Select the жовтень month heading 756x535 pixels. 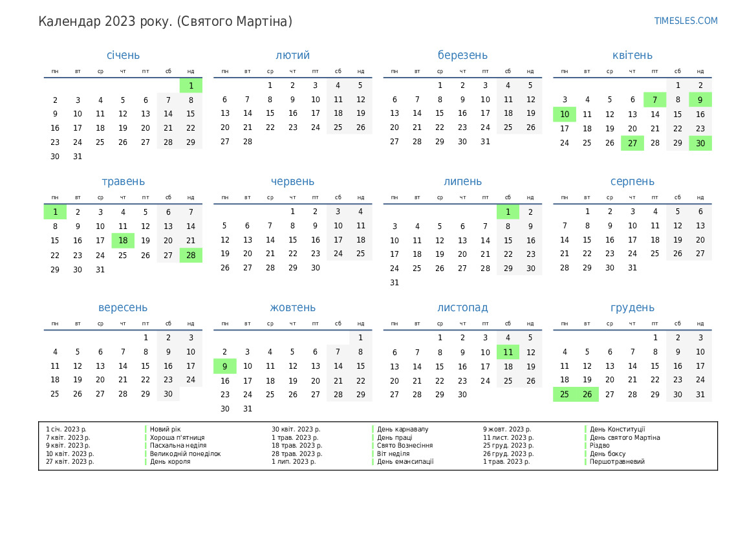(x=292, y=308)
